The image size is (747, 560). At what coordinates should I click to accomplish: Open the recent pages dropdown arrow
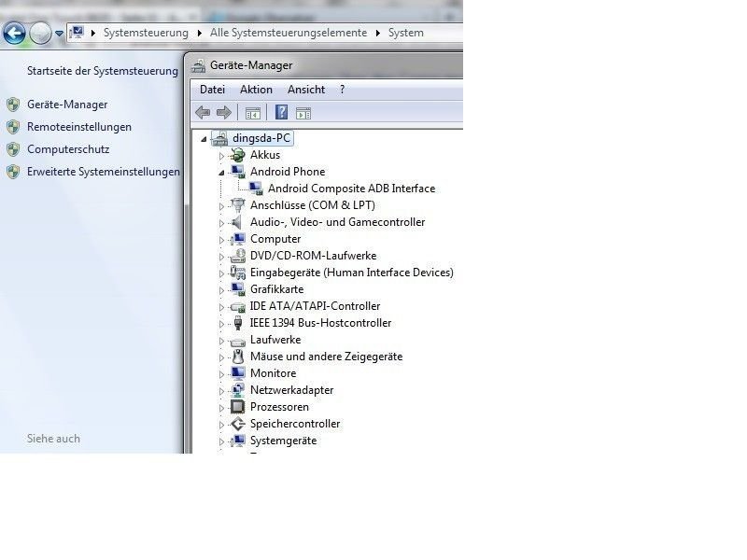point(59,34)
